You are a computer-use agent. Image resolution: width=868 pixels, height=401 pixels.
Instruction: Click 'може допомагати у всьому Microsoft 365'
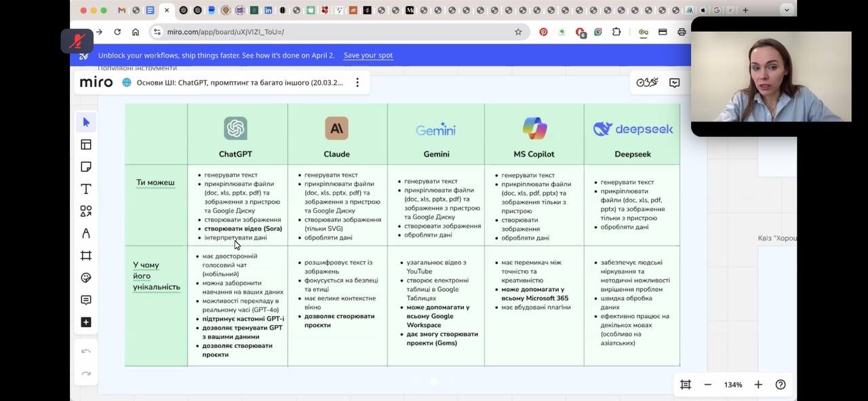pyautogui.click(x=535, y=294)
